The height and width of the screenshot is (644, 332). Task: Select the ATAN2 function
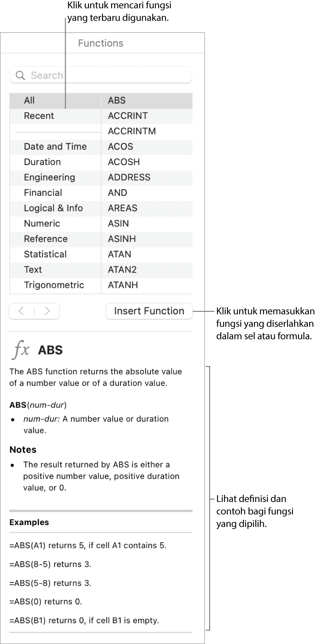click(x=122, y=270)
